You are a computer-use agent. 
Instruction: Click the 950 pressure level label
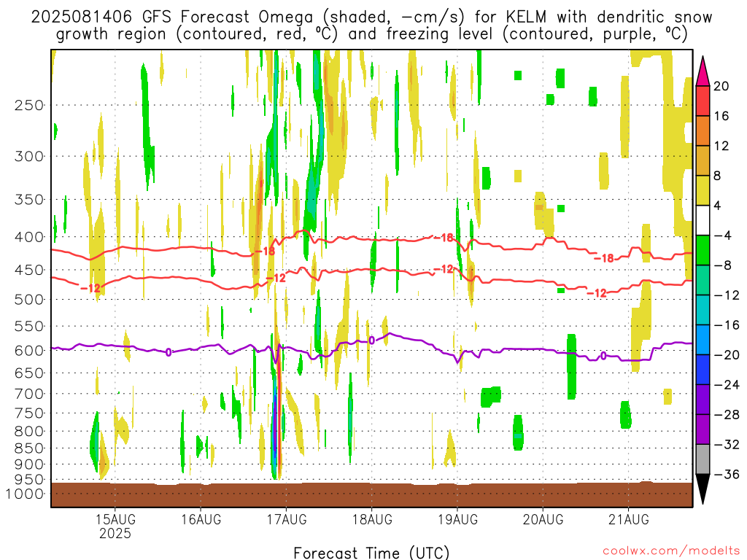tap(29, 480)
